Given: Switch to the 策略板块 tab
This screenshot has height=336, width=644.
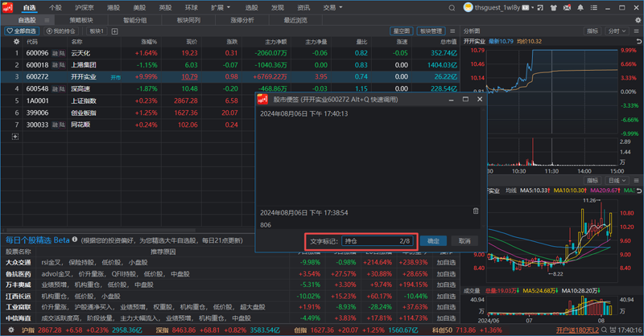Looking at the screenshot, I should [80, 19].
